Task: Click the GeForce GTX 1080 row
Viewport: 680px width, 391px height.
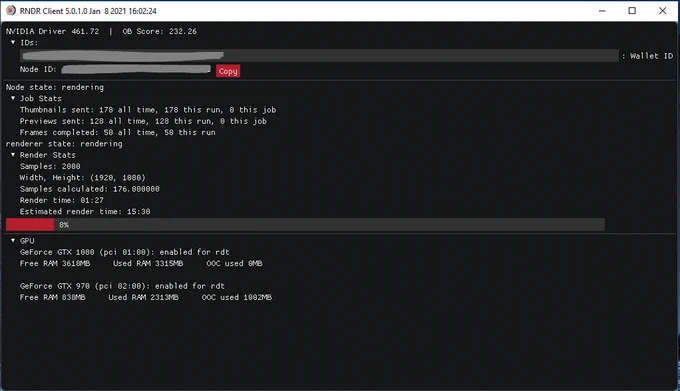Action: pyautogui.click(x=124, y=252)
